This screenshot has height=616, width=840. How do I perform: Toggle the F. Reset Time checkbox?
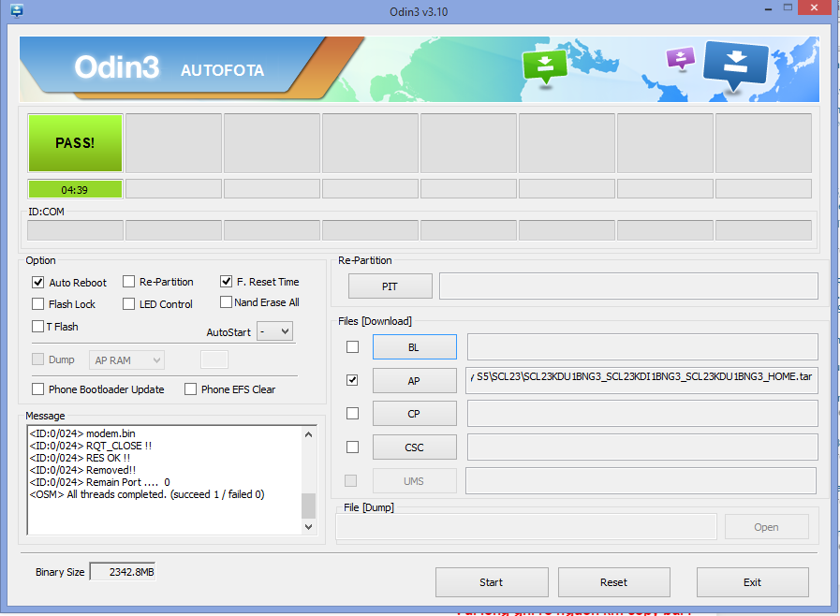pos(226,281)
